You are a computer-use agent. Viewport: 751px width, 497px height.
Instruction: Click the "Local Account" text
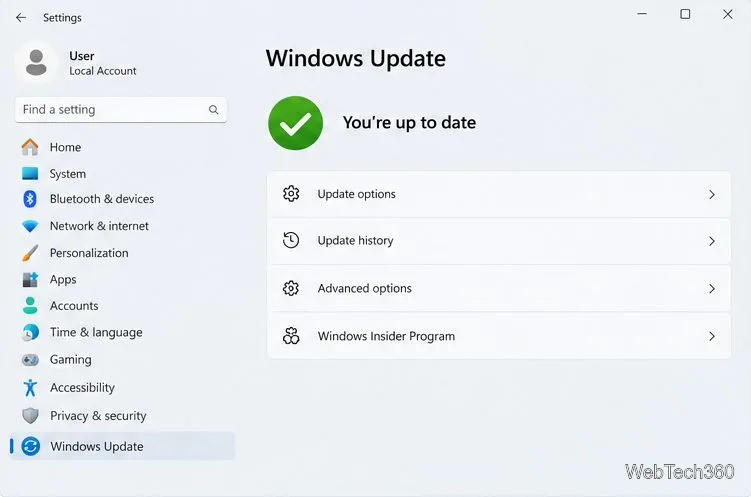coord(102,71)
